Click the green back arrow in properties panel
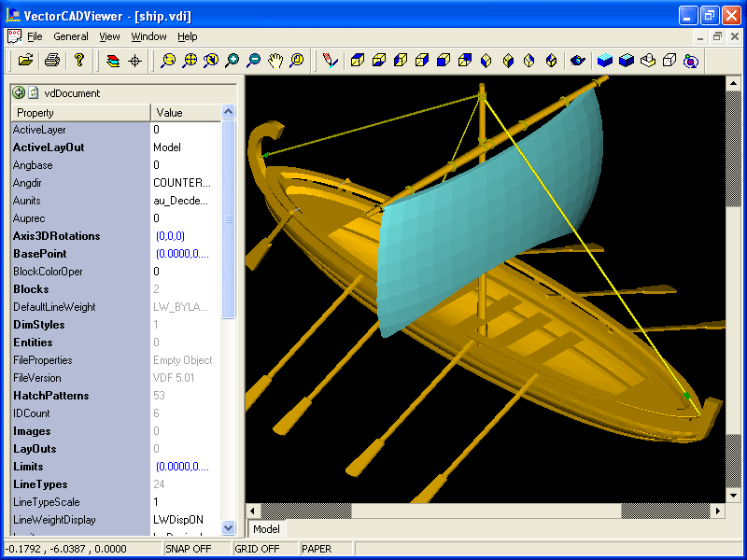This screenshot has width=747, height=560. coord(17,92)
